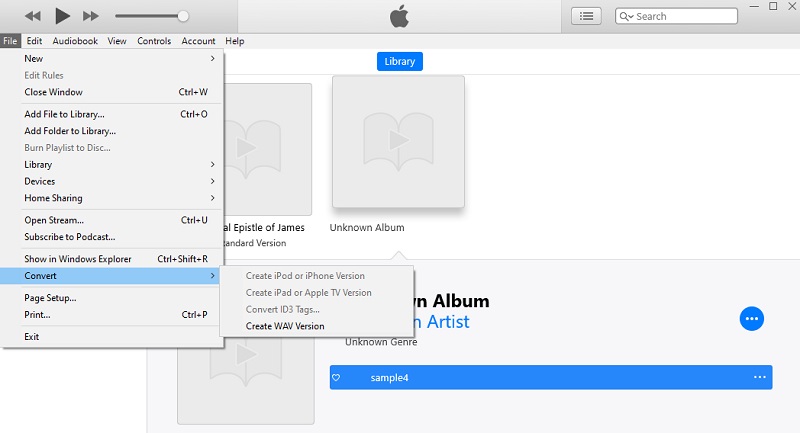Adjust the volume slider knob
This screenshot has height=433, width=800.
[183, 16]
